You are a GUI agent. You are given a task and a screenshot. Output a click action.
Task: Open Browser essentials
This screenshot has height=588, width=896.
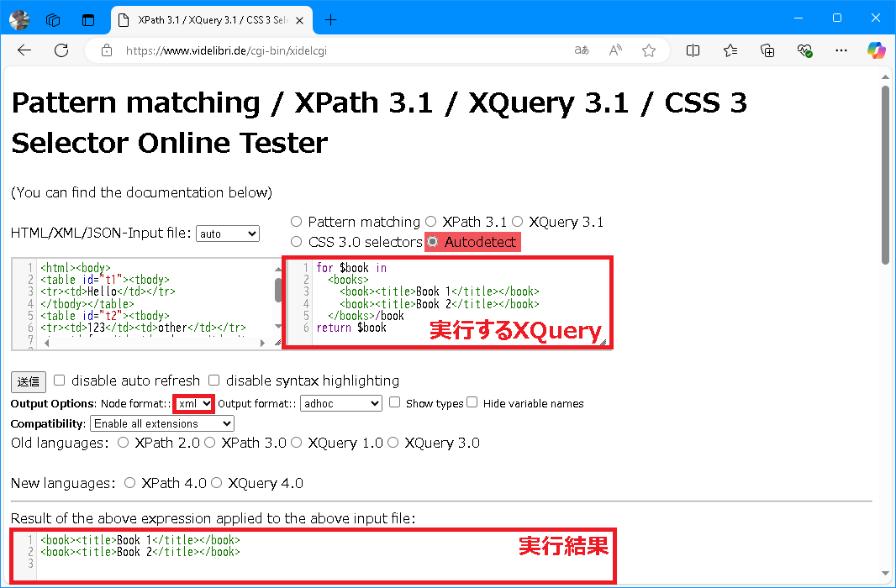click(x=804, y=50)
